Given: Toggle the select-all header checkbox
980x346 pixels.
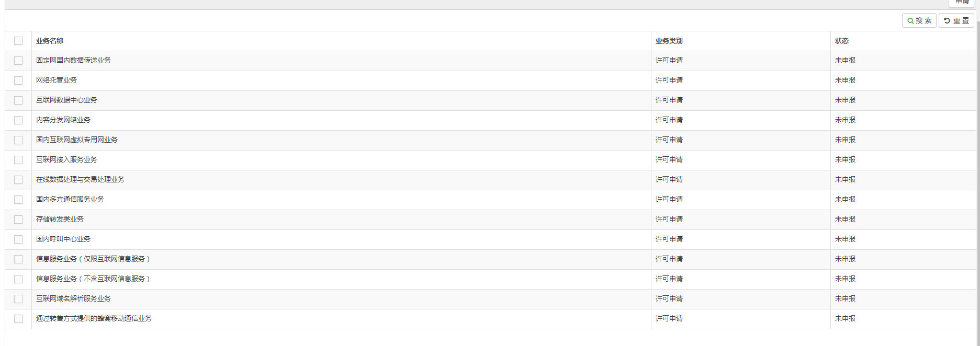Looking at the screenshot, I should point(18,41).
